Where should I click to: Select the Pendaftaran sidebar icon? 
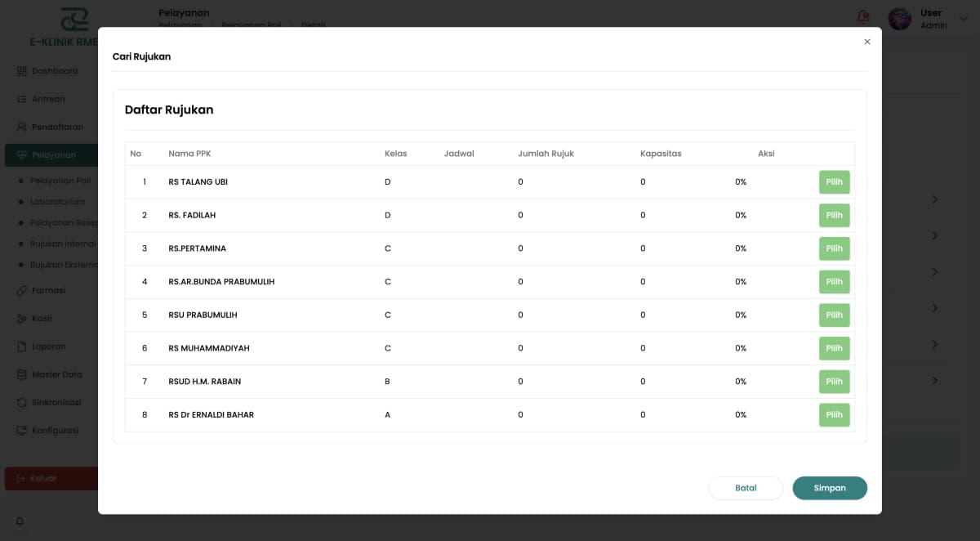point(22,127)
